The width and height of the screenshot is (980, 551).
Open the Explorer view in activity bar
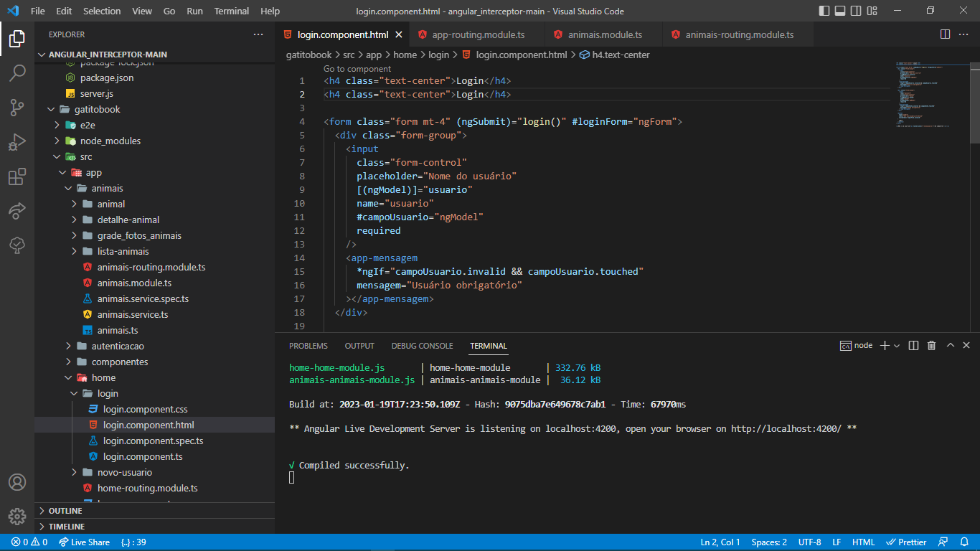point(17,39)
